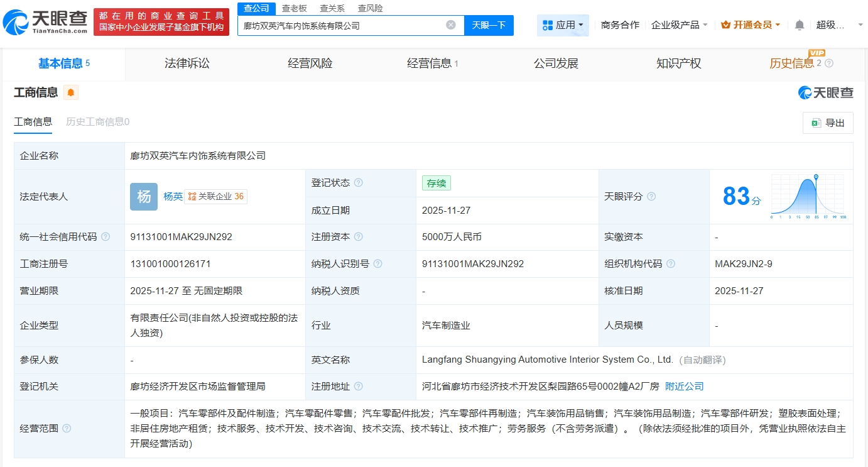
Task: Open the 应用 dropdown menu
Action: [x=563, y=25]
